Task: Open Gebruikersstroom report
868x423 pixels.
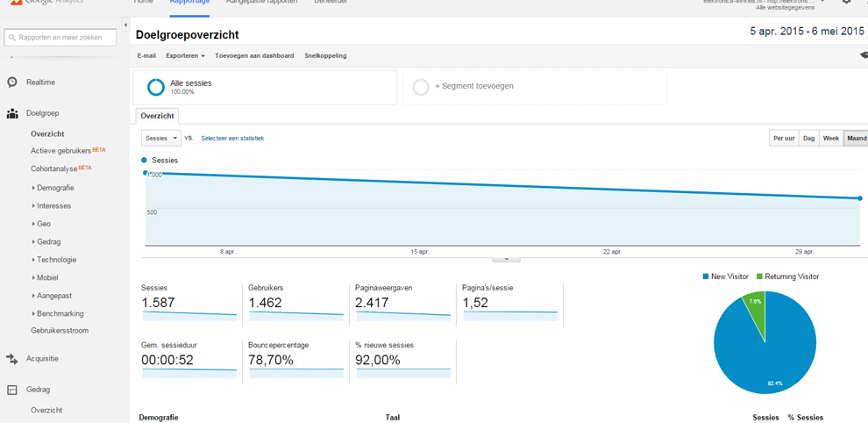Action: coord(60,331)
